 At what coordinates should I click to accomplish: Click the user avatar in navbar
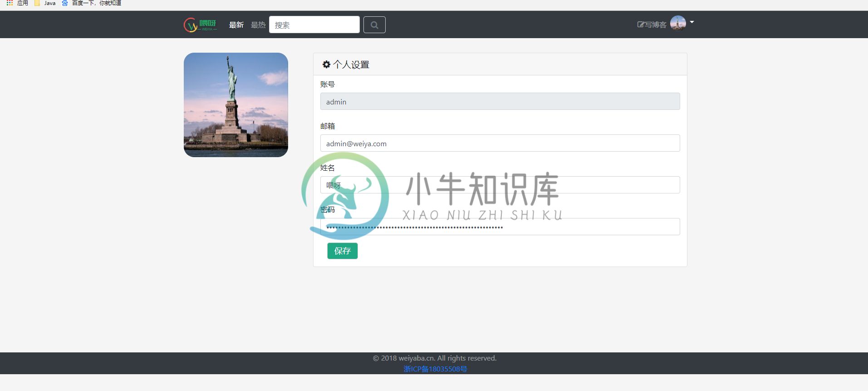[678, 23]
